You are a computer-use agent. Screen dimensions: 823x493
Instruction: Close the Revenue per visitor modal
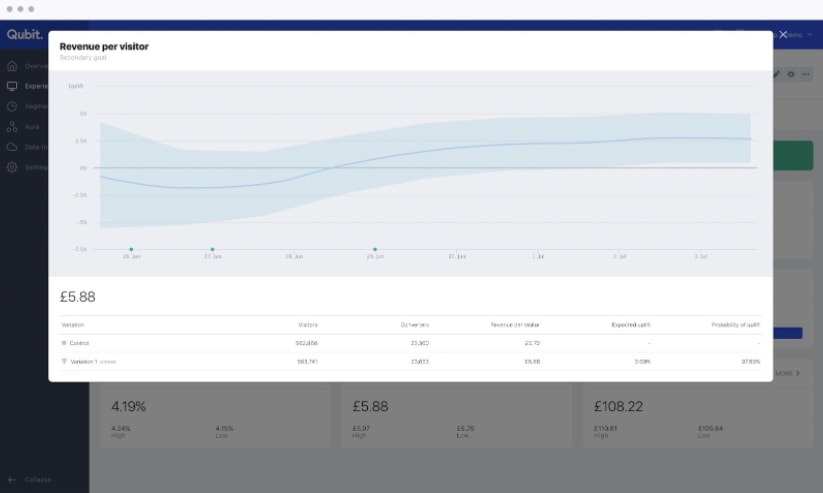coord(783,34)
